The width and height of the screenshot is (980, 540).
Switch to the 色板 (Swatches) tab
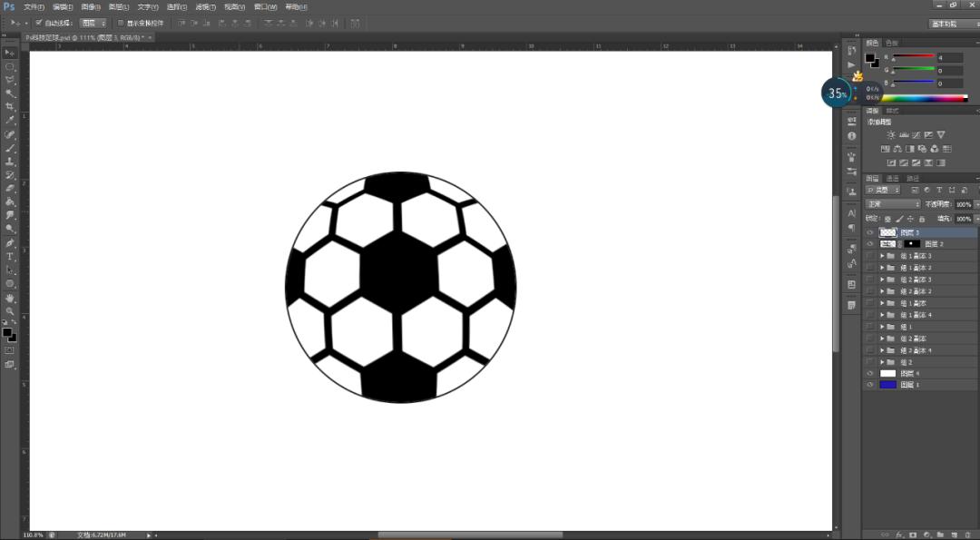point(892,44)
